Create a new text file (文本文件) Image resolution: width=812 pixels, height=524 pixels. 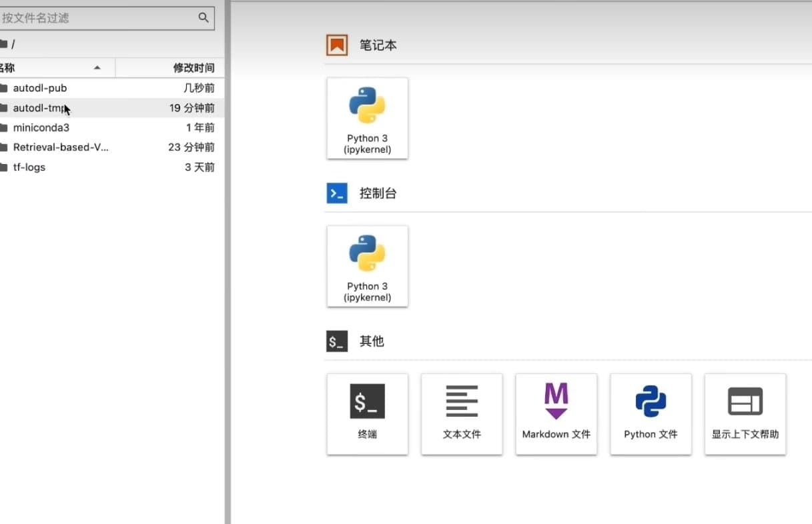coord(462,414)
